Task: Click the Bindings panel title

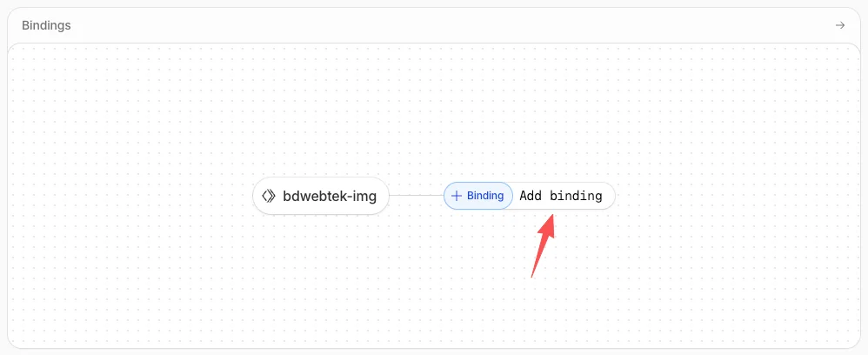Action: tap(46, 25)
